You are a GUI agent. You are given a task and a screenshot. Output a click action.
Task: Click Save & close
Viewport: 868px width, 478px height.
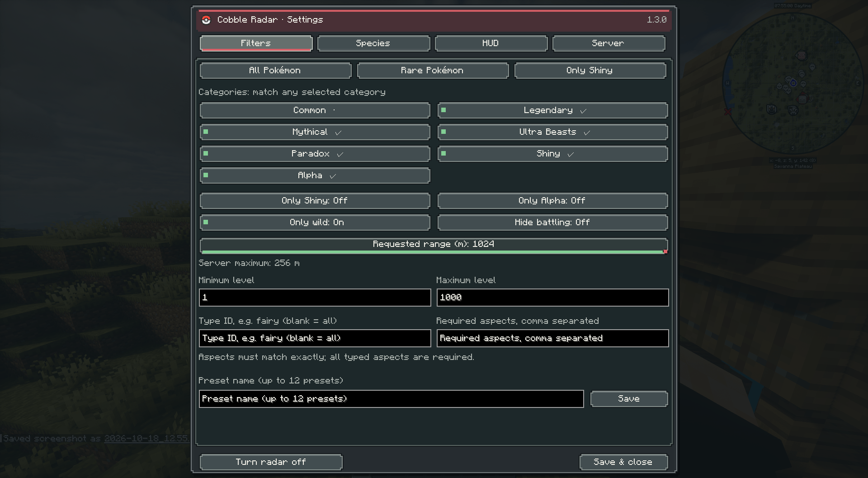click(x=623, y=462)
